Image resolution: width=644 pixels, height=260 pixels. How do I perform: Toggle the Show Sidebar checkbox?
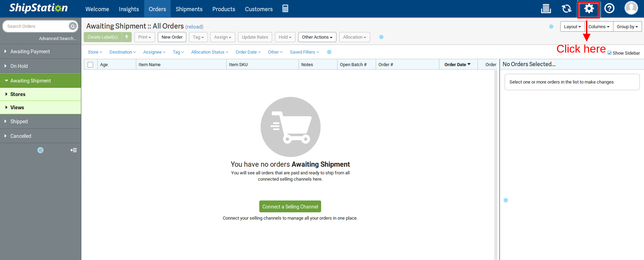610,53
